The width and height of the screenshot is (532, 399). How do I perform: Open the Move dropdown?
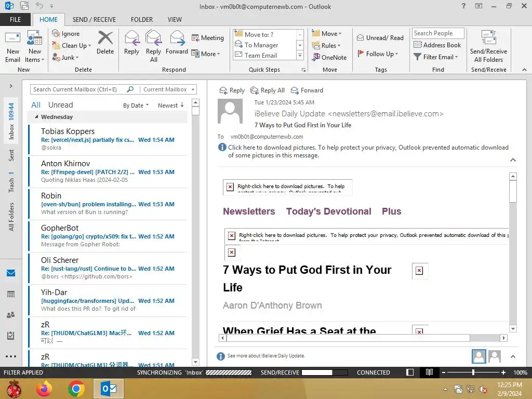pyautogui.click(x=327, y=34)
